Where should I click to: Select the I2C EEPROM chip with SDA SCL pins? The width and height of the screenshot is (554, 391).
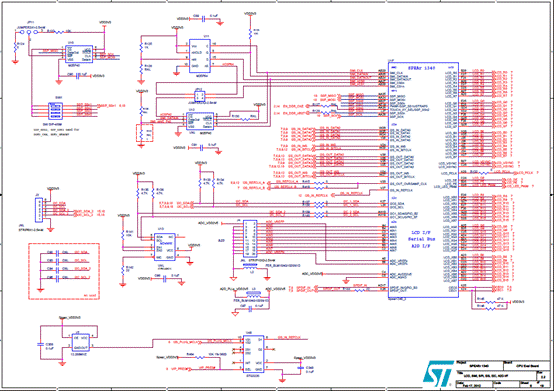[x=165, y=247]
